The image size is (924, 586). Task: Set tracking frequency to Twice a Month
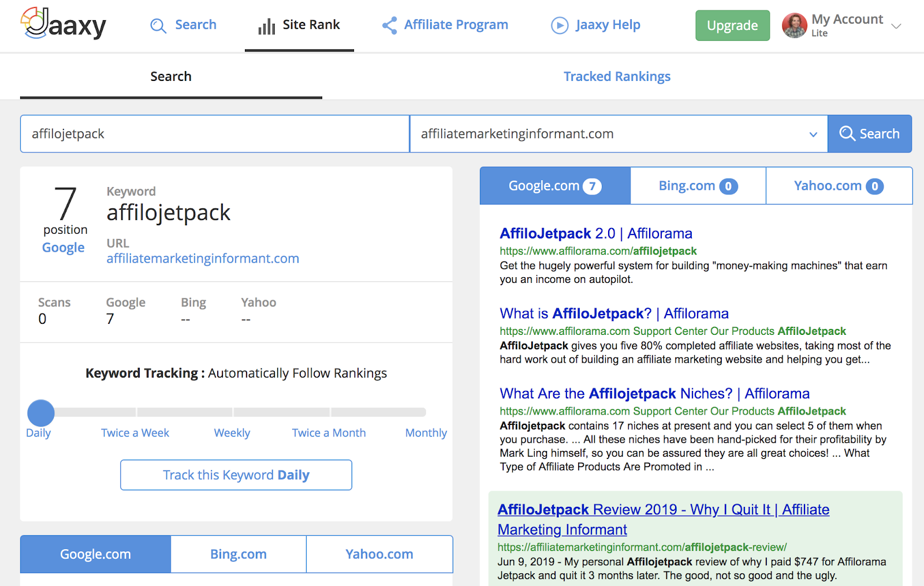click(x=329, y=433)
